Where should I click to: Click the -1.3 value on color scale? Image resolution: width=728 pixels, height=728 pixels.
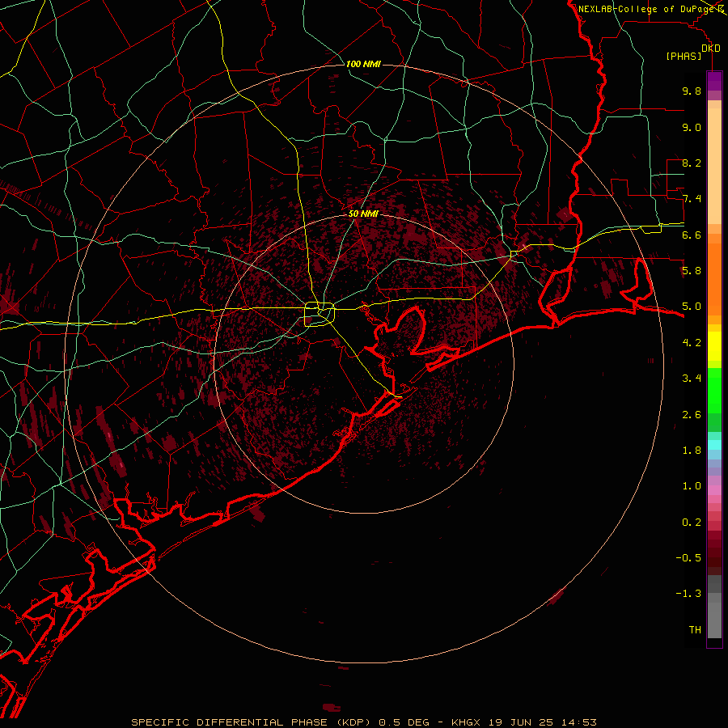click(x=688, y=594)
